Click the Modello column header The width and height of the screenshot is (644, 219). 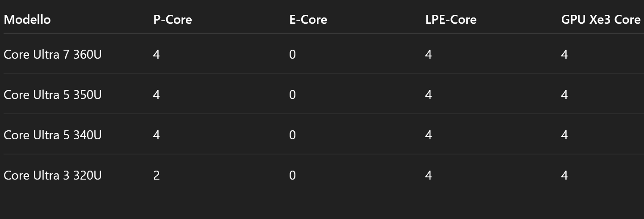[27, 20]
